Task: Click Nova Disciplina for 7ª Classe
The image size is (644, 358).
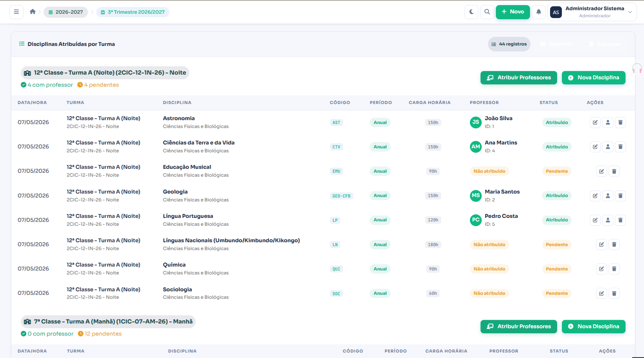Action: pyautogui.click(x=594, y=327)
